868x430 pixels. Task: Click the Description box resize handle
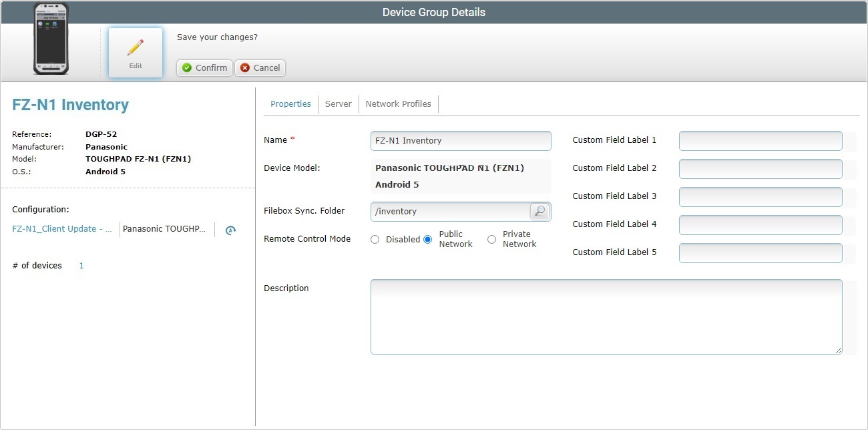839,350
